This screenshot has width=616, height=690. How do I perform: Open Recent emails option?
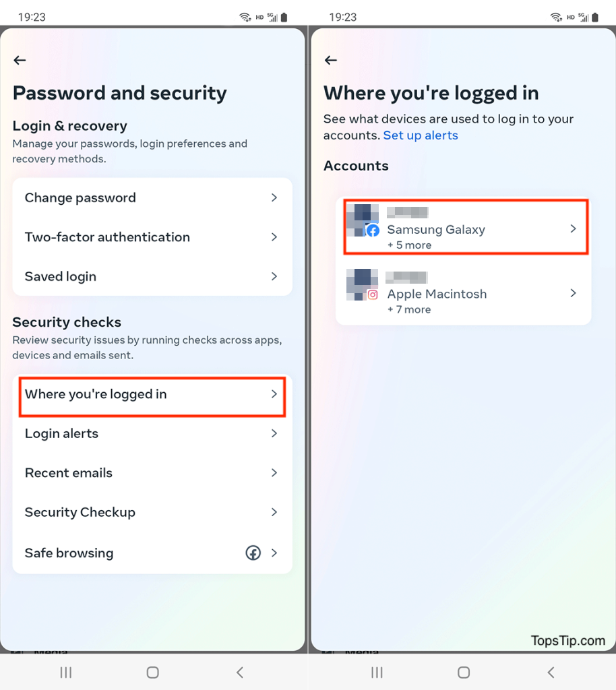[152, 472]
